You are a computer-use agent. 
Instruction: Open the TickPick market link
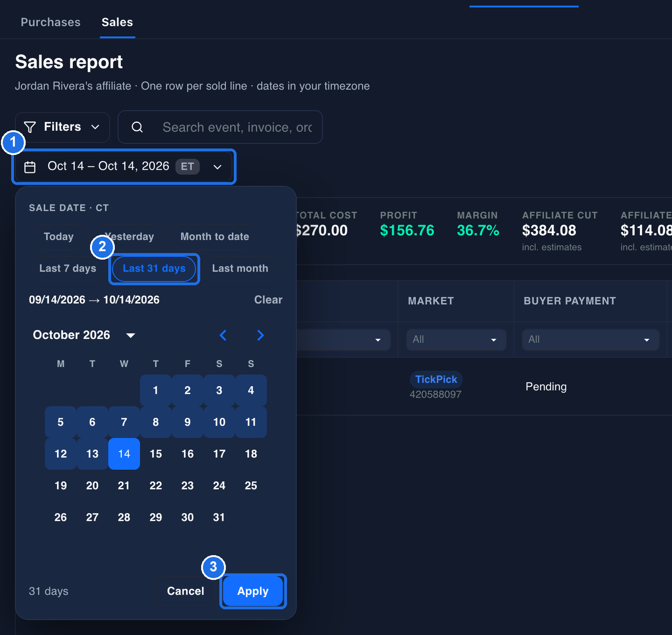(436, 379)
